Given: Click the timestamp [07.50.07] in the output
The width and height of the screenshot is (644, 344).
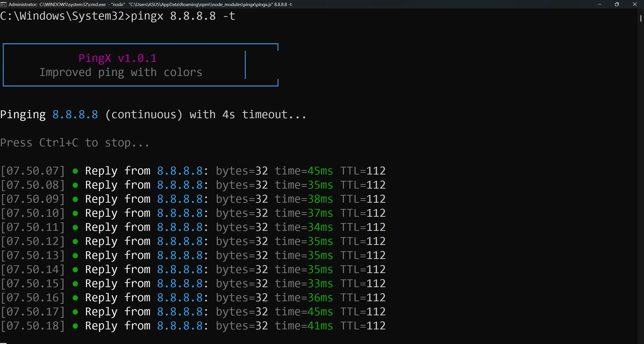Looking at the screenshot, I should [33, 171].
